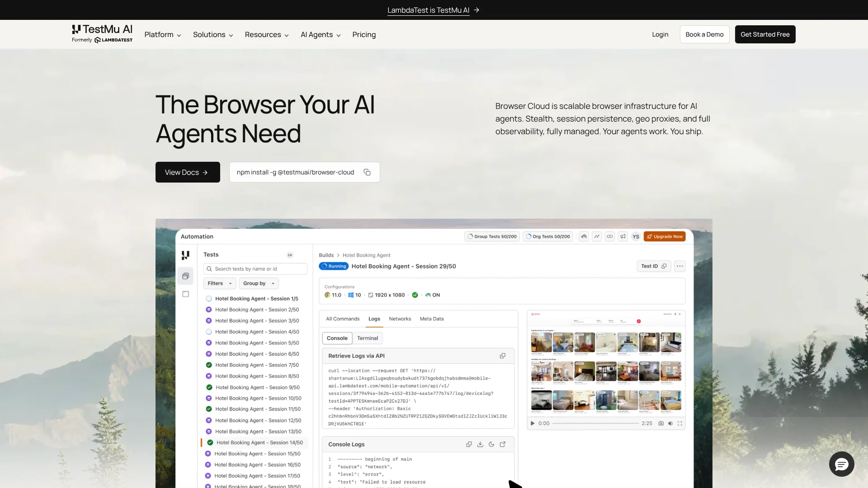868x488 pixels.
Task: Click the View Docs button
Action: 188,172
